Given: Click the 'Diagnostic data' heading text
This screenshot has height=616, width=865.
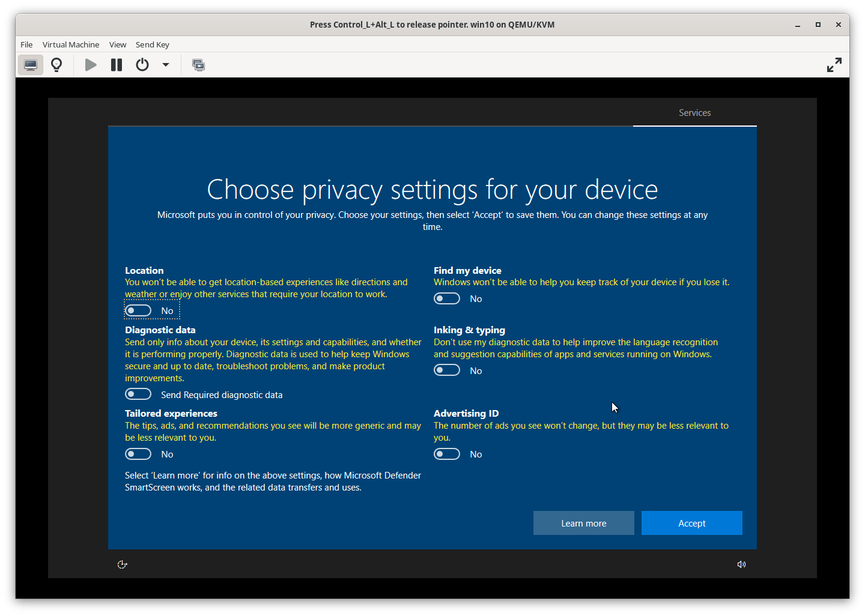Looking at the screenshot, I should [160, 330].
